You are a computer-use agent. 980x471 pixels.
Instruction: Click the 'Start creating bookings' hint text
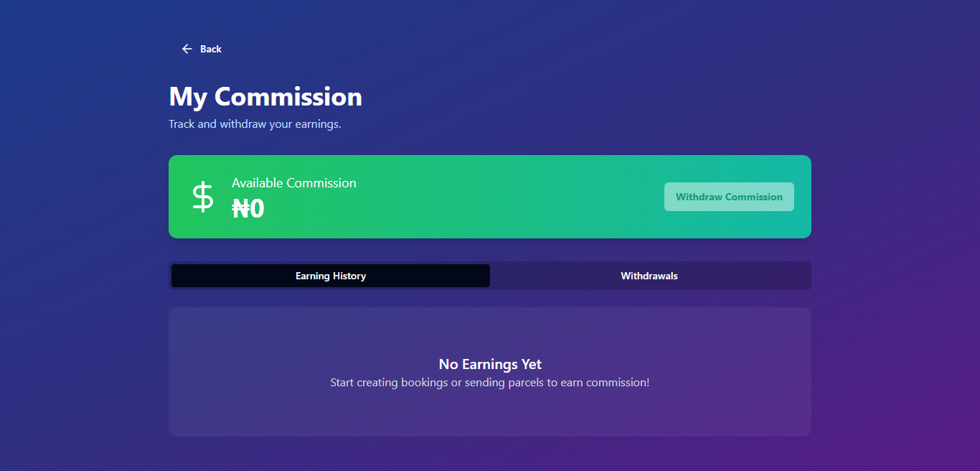coord(490,383)
